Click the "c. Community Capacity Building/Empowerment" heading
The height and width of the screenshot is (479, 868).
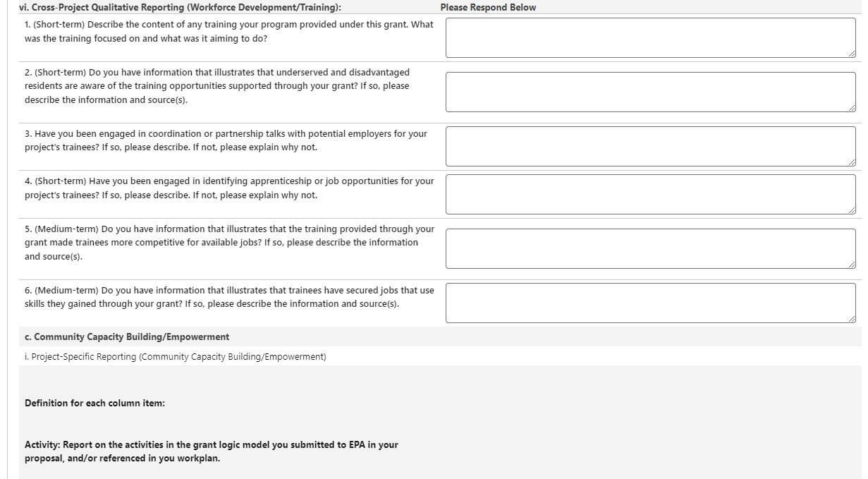tap(127, 336)
